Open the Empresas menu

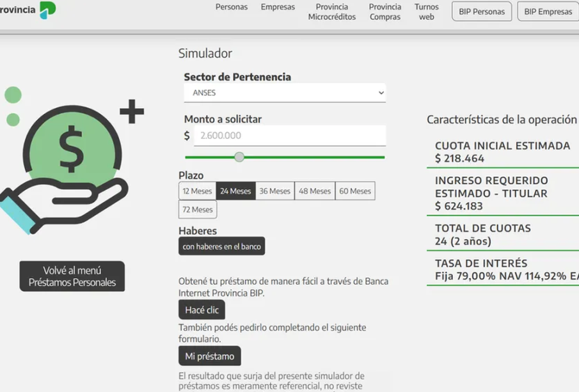click(278, 7)
